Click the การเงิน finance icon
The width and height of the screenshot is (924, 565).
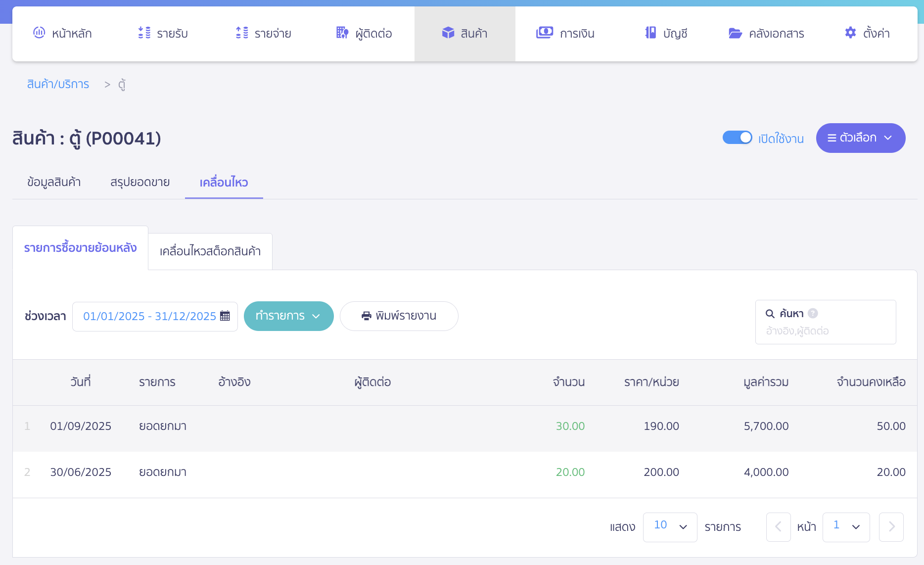(544, 33)
